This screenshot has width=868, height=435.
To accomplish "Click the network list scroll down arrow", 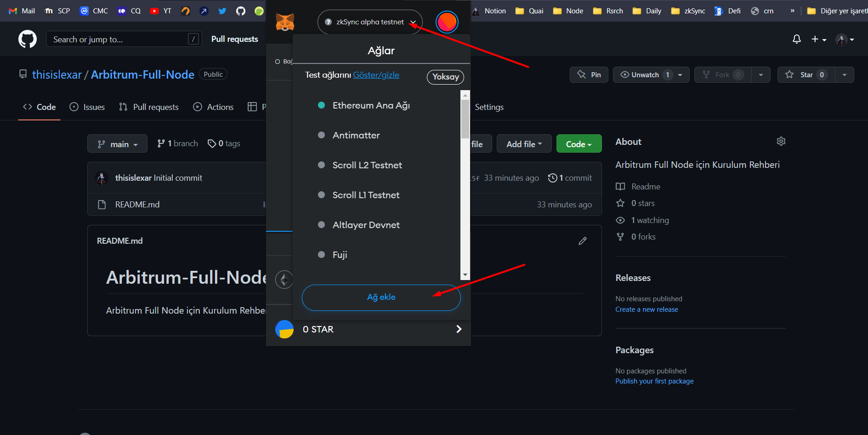I will (x=465, y=275).
